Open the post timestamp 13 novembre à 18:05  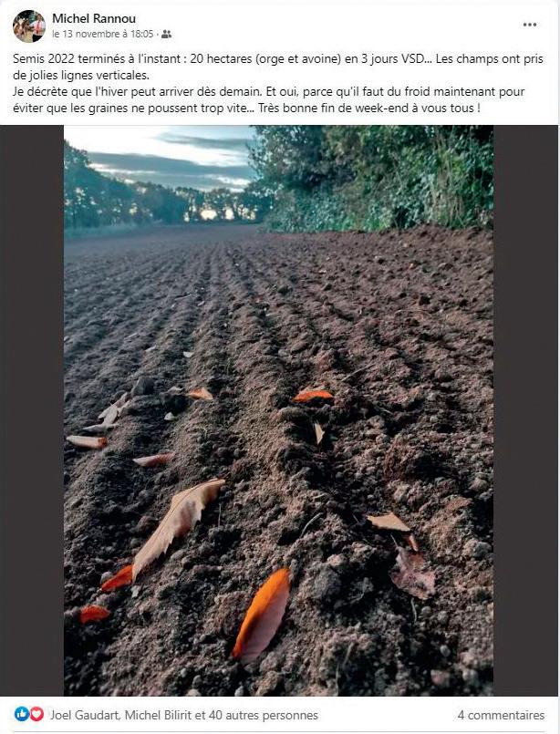(x=103, y=34)
